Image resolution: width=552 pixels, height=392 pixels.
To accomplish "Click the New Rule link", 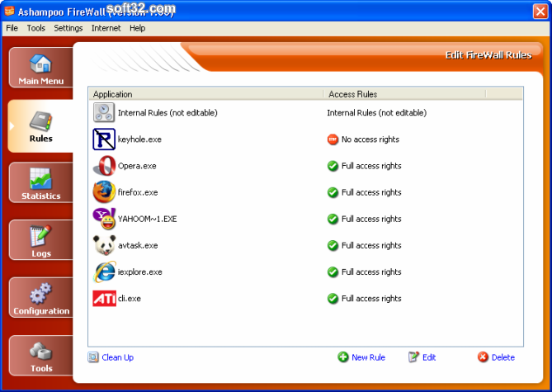I will point(368,357).
